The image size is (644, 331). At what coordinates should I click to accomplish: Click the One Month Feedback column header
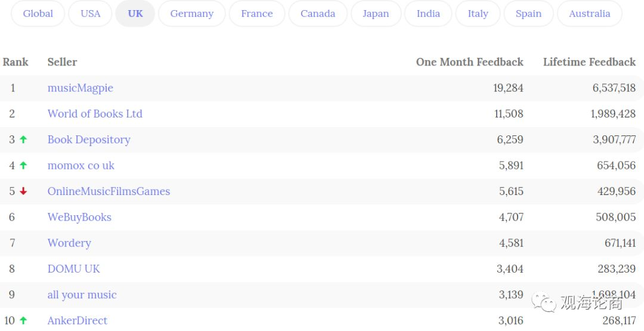(469, 62)
